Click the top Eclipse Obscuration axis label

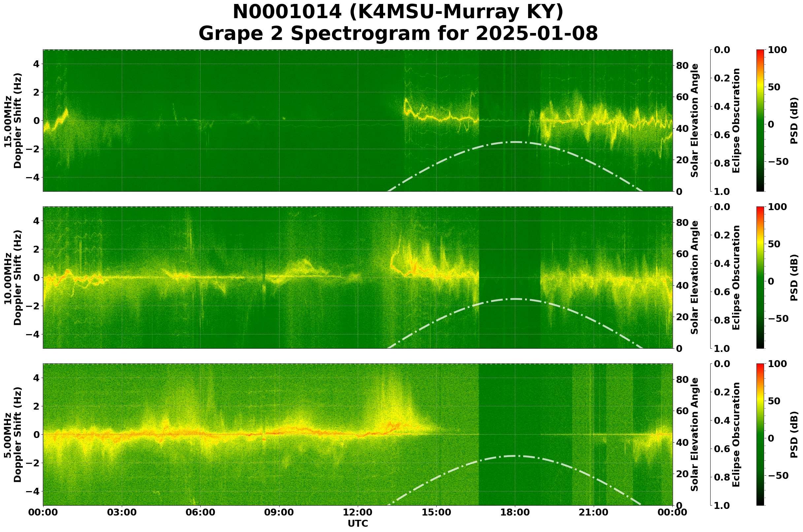[736, 120]
